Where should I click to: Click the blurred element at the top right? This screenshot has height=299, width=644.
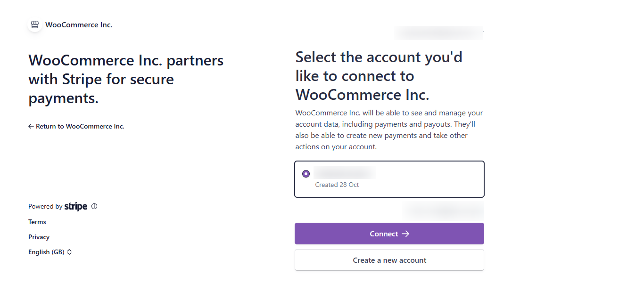[439, 33]
